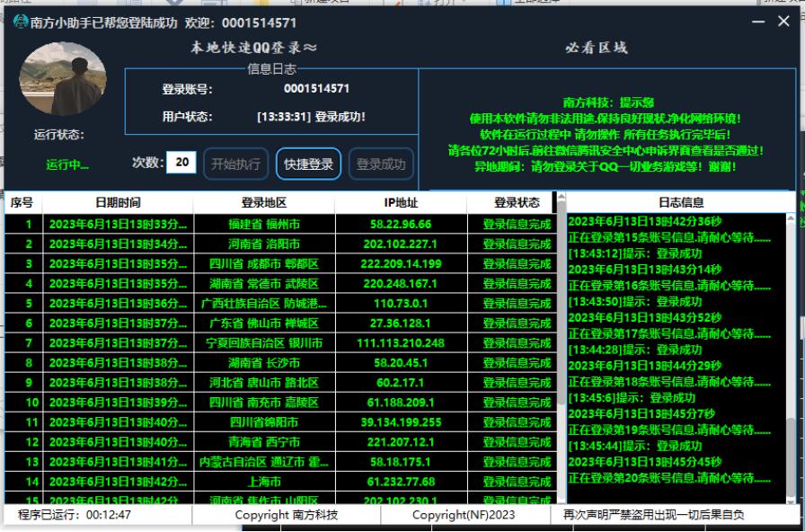This screenshot has width=805, height=532.
Task: Select the IP cell 61.232.77.68
Action: pos(401,482)
